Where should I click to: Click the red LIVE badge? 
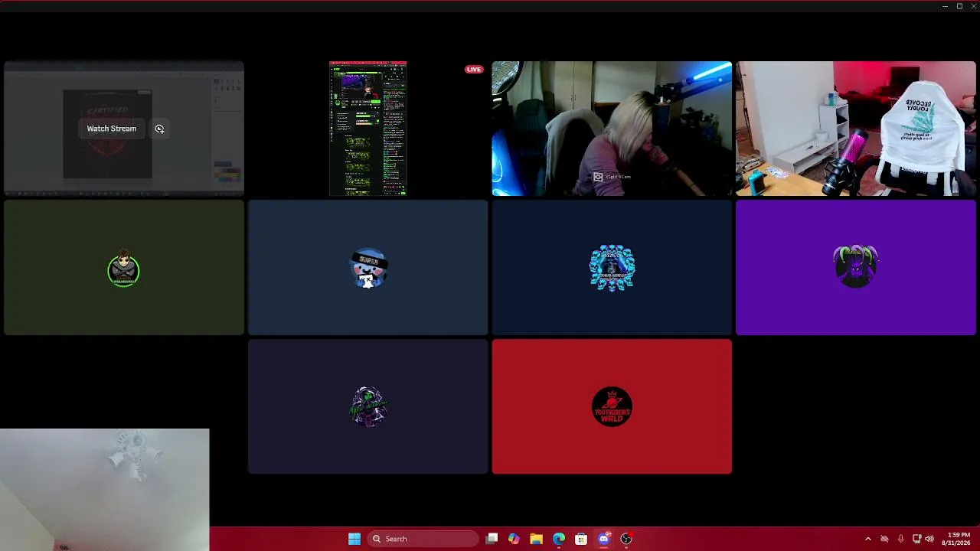pyautogui.click(x=474, y=70)
